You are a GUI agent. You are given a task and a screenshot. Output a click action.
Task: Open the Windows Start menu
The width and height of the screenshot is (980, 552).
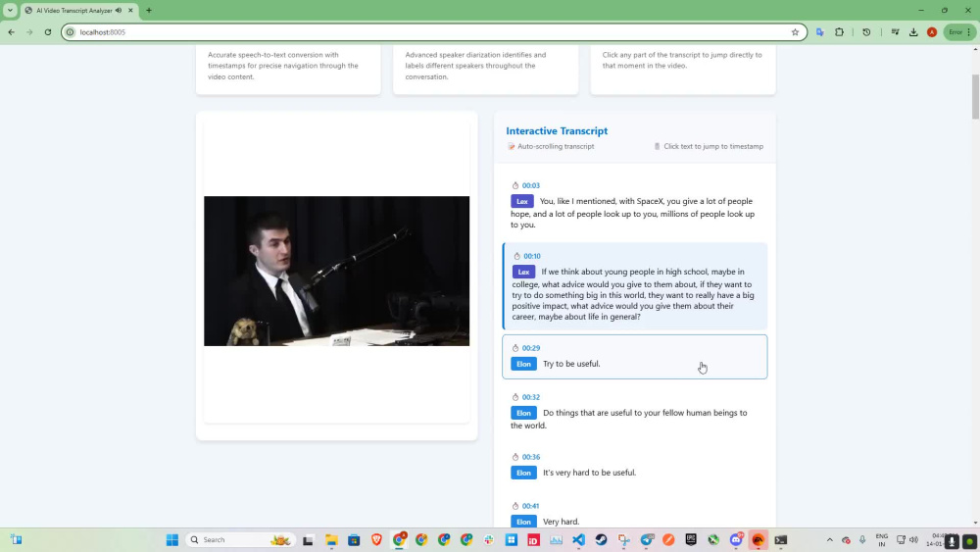pos(171,540)
